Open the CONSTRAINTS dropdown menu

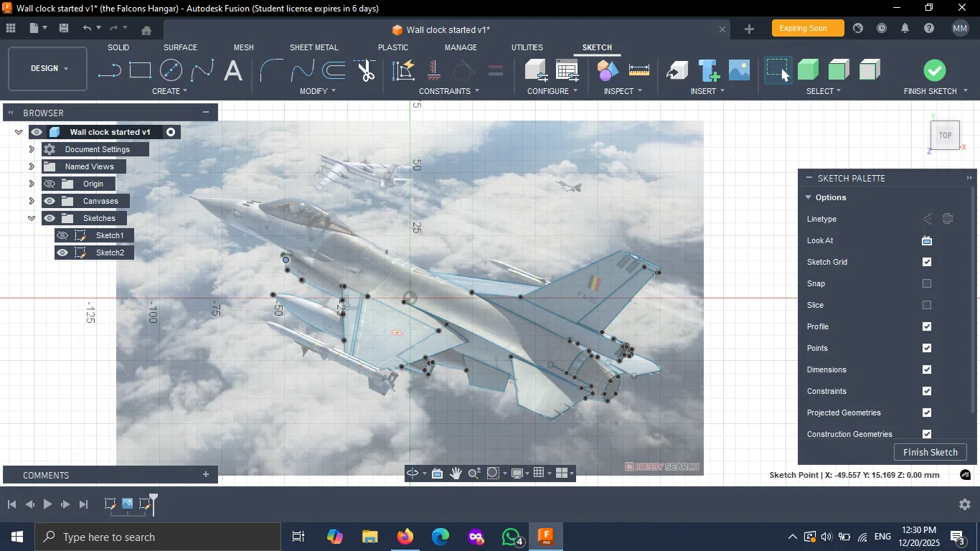[x=449, y=91]
